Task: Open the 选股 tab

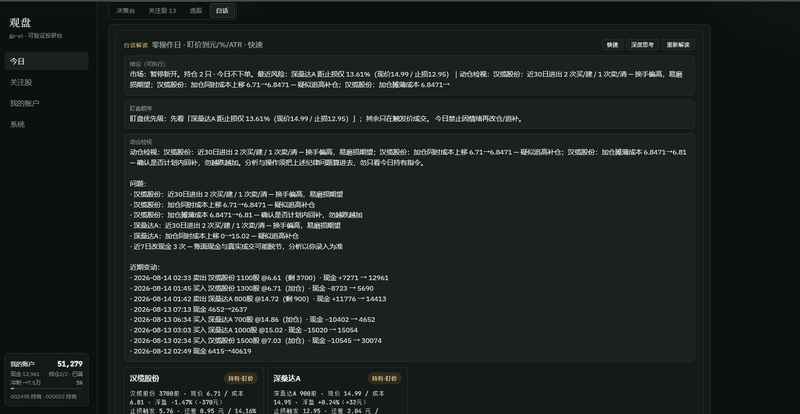Action: pos(195,11)
